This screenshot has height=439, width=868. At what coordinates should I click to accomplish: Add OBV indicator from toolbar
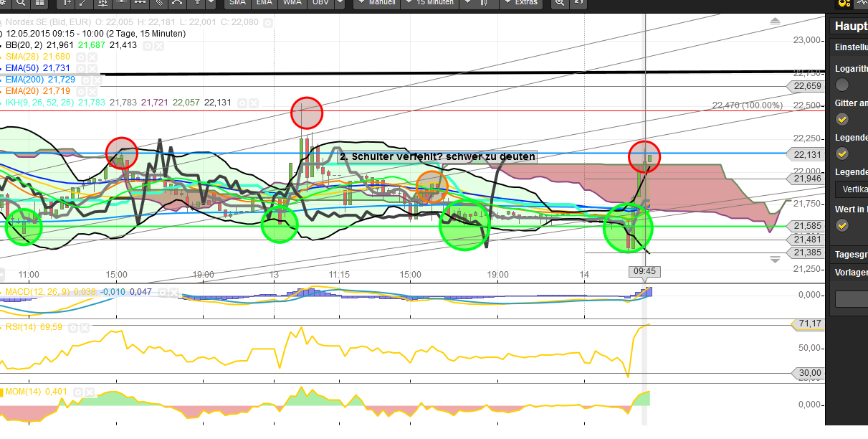(320, 3)
